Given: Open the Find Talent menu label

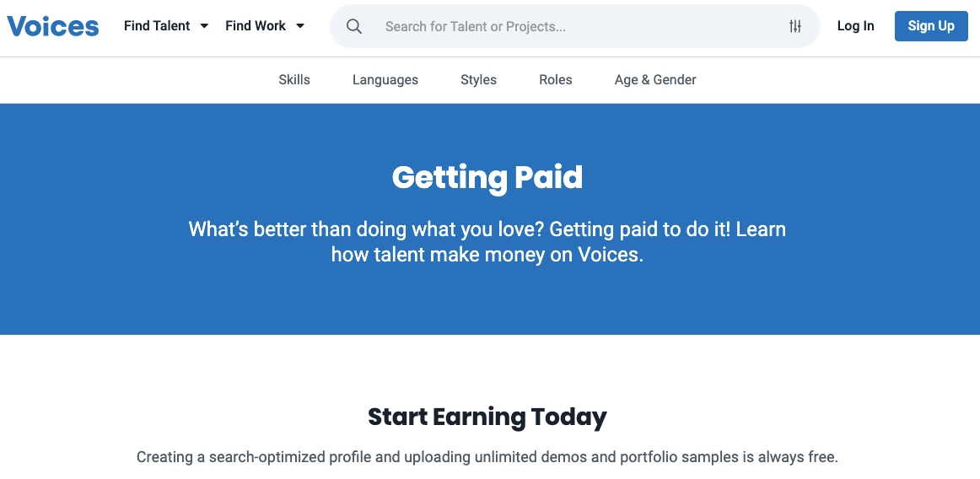Looking at the screenshot, I should 157,26.
